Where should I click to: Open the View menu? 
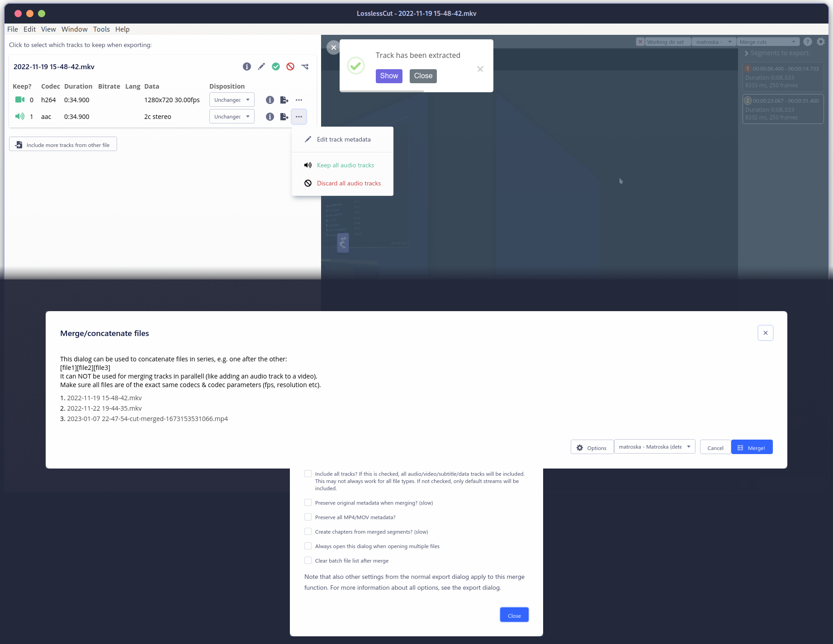[48, 29]
